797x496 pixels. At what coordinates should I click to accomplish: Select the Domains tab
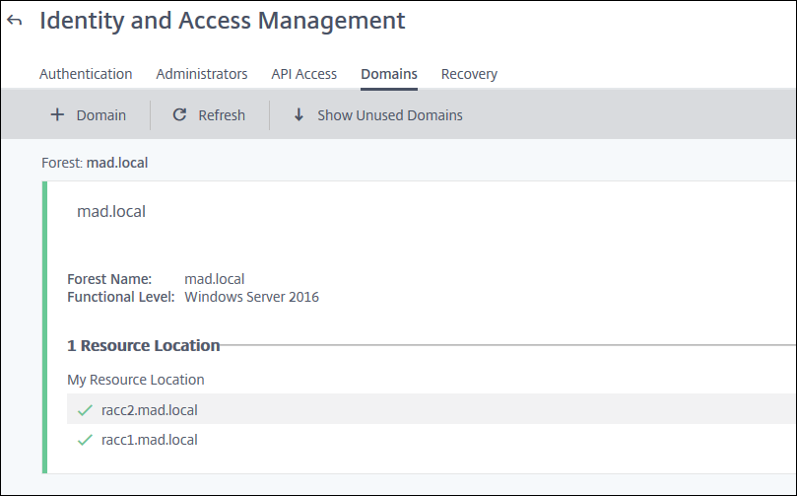tap(389, 74)
